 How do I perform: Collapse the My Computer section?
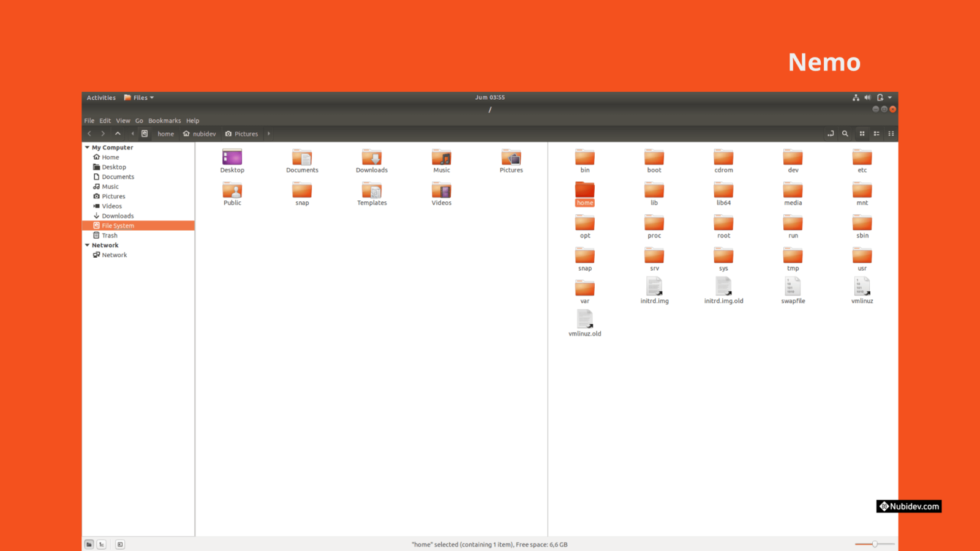coord(87,147)
